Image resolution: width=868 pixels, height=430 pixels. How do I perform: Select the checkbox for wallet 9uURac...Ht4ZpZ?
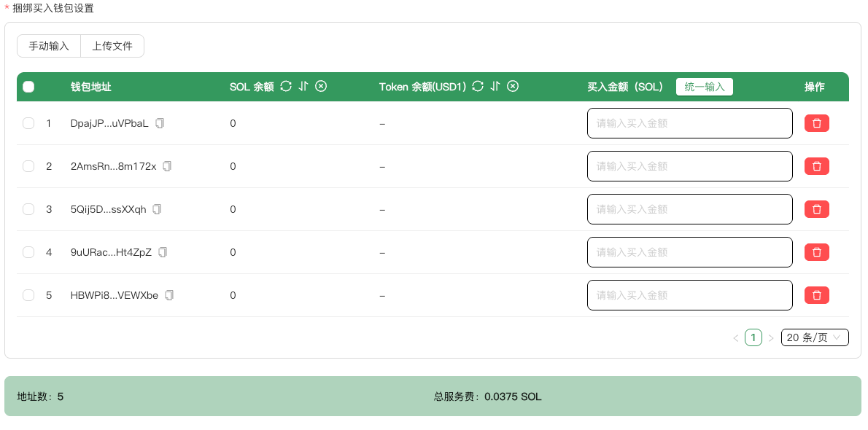coord(28,252)
